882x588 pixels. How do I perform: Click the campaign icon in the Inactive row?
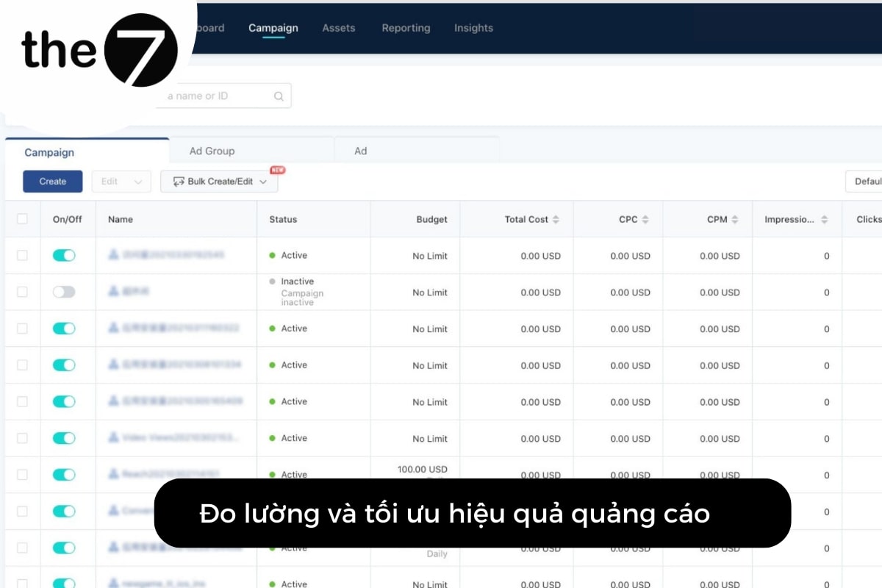[x=113, y=291]
